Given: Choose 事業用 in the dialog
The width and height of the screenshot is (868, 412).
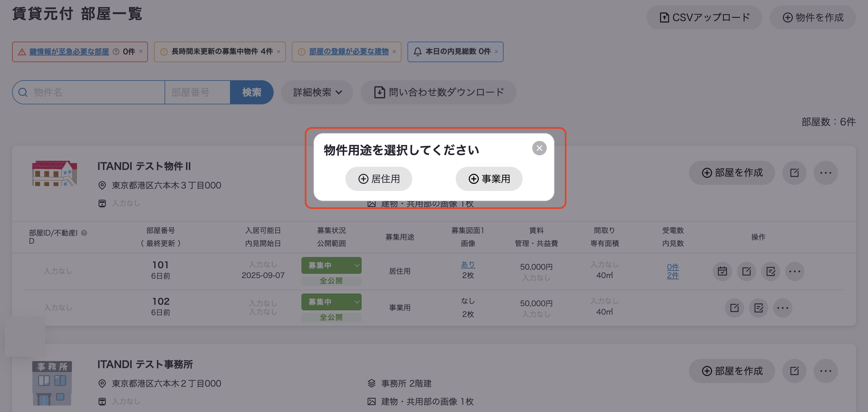Looking at the screenshot, I should tap(489, 179).
